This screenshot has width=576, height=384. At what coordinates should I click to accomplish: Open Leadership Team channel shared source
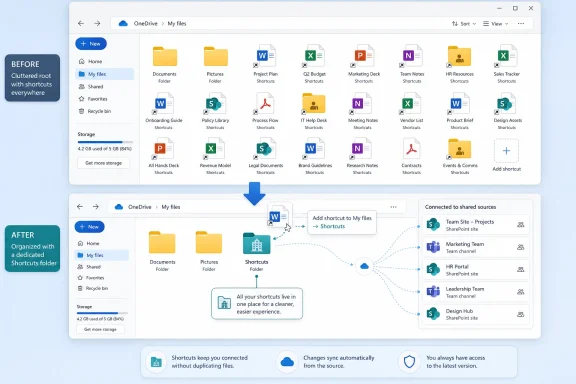point(476,292)
